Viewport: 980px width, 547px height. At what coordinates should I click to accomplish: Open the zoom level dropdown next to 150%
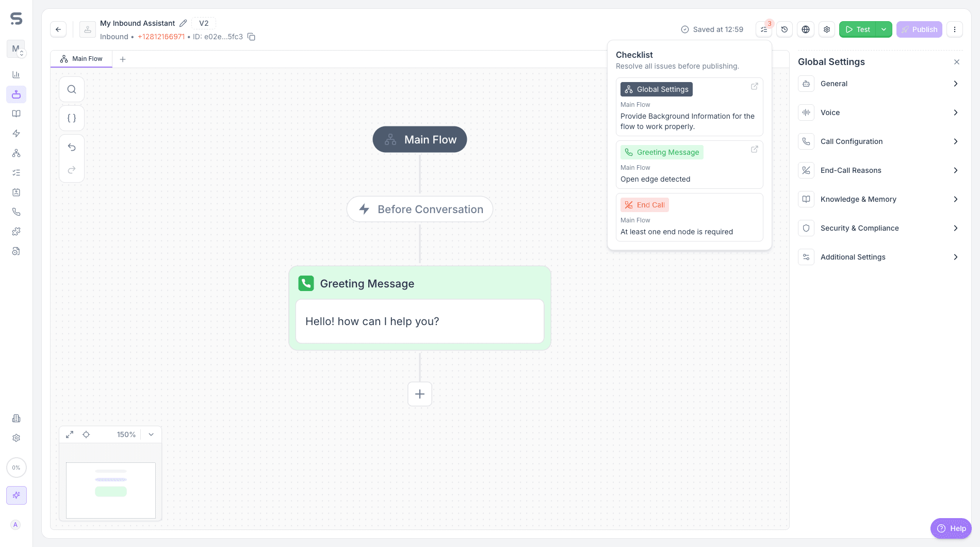pos(151,435)
